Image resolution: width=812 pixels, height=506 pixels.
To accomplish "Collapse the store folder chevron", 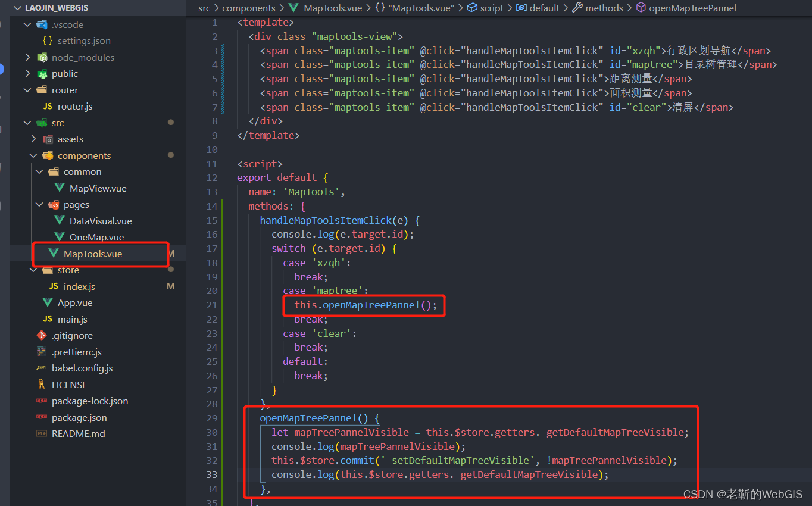I will (33, 270).
